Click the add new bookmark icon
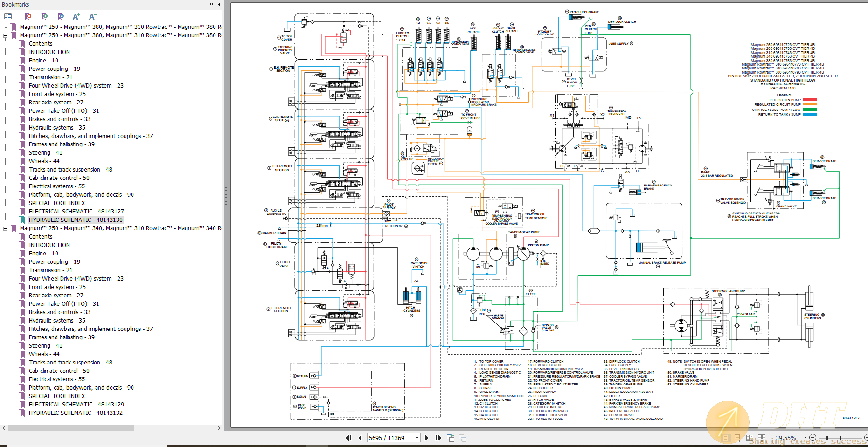The image size is (868, 447). click(45, 16)
